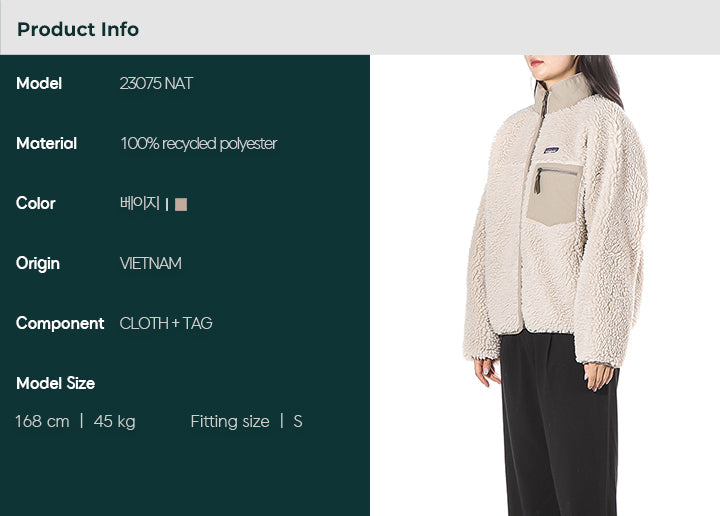Click the beige color swatch square
The image size is (720, 516).
[x=181, y=204]
